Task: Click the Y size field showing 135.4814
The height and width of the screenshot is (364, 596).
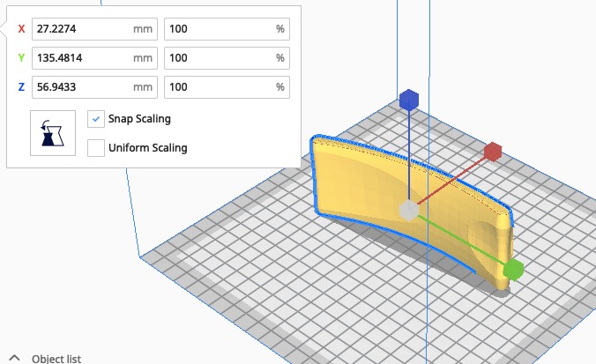Action: click(94, 58)
